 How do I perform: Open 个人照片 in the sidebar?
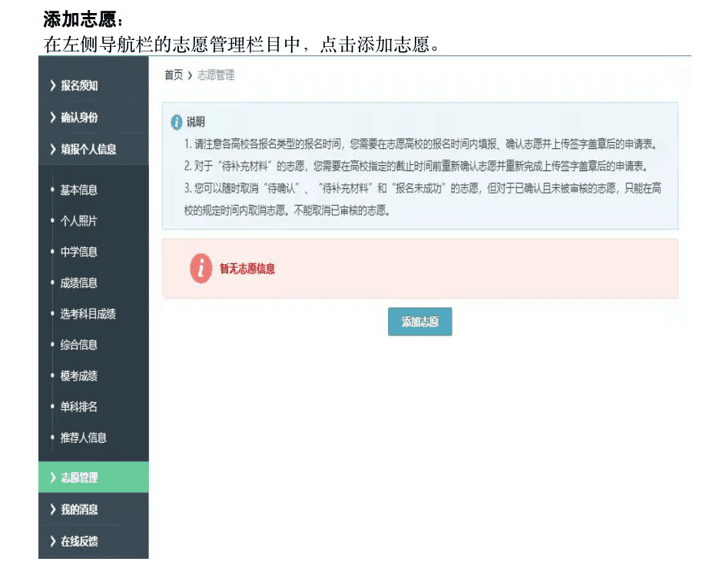tap(78, 221)
